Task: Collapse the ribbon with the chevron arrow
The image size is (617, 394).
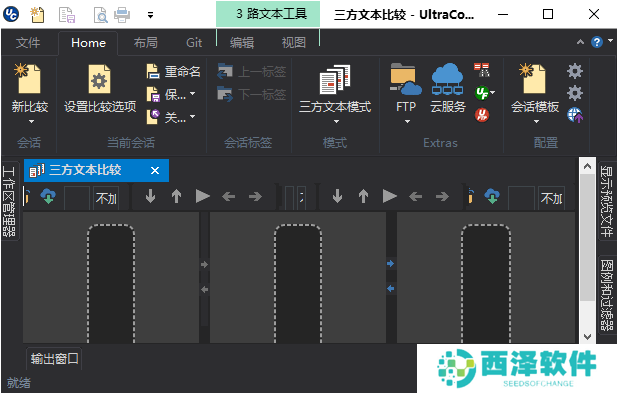Action: 580,42
